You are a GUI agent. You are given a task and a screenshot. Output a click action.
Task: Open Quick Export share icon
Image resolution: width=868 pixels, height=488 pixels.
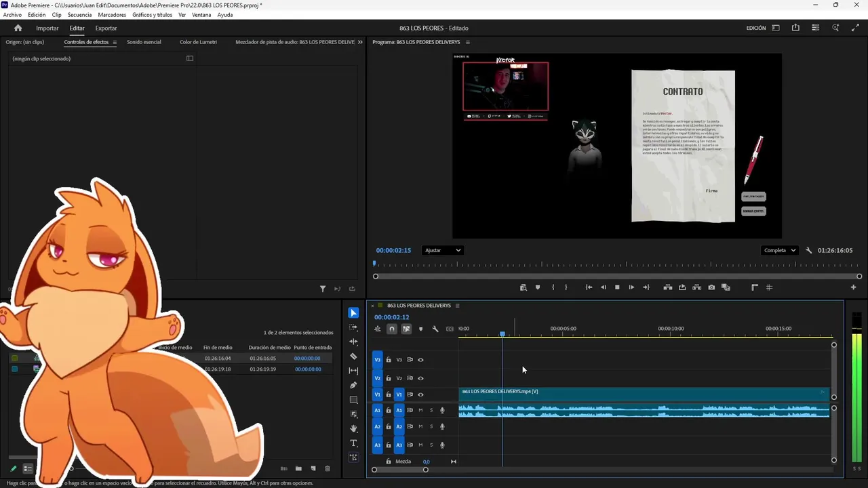[x=795, y=28]
